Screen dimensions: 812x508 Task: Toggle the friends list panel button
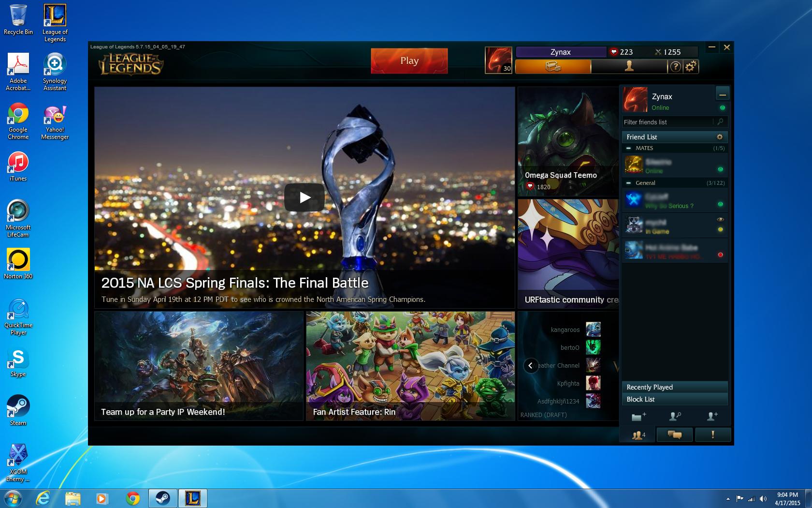coord(638,434)
